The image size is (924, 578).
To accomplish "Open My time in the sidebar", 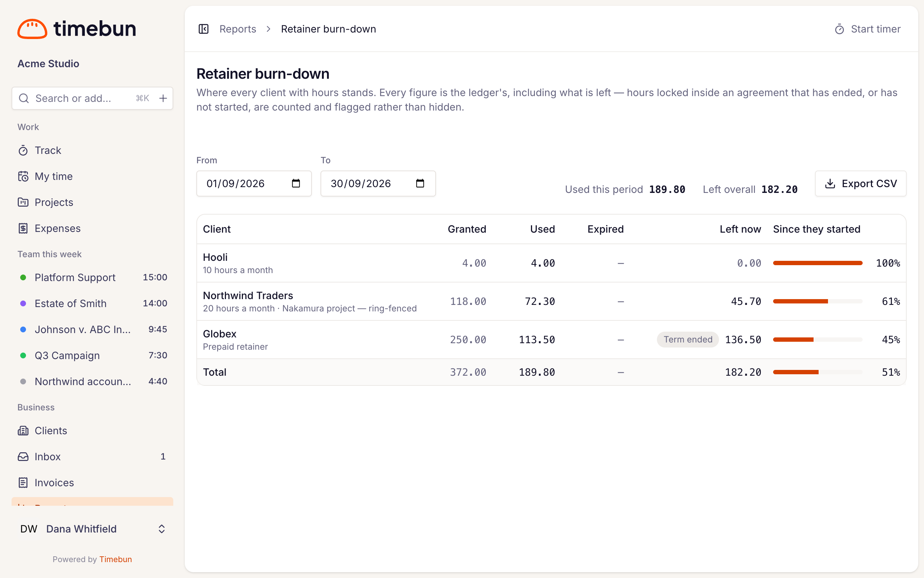I will point(92,176).
